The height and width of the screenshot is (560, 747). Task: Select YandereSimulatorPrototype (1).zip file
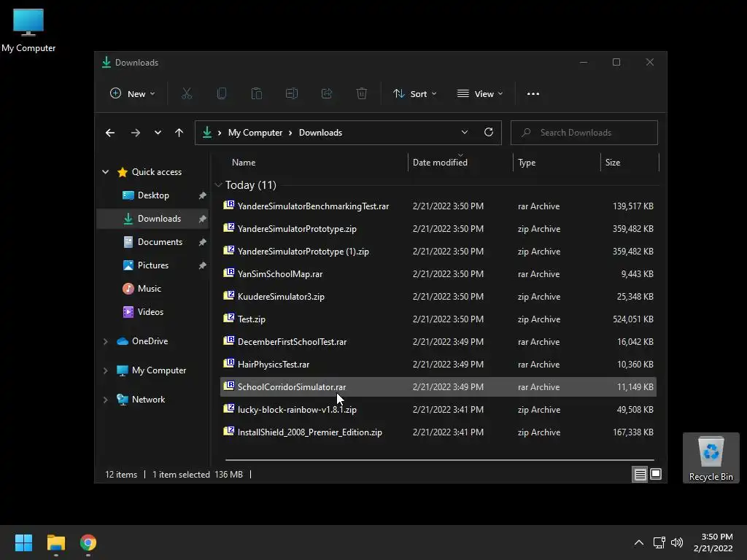pos(438,252)
